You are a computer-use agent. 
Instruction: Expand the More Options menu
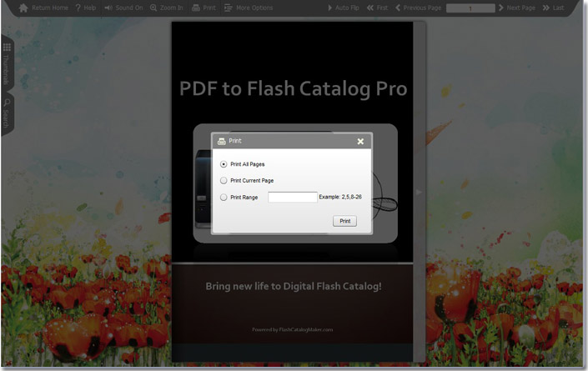[x=249, y=8]
